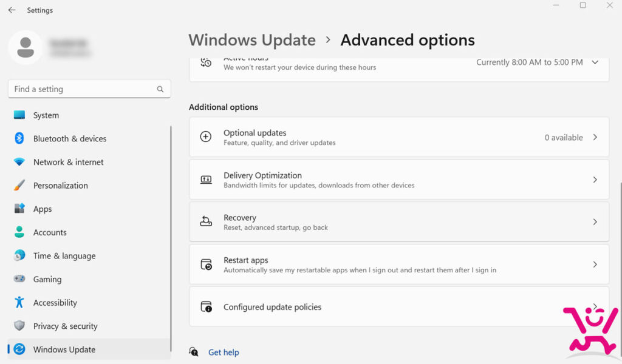This screenshot has height=364, width=622.
Task: Click the Personalization paintbrush icon
Action: point(19,185)
